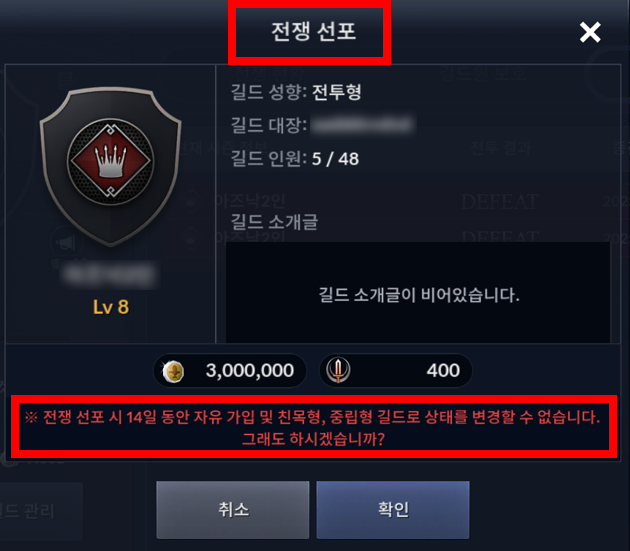Click the 길드 소개글 heading
This screenshot has height=551, width=630.
274,222
